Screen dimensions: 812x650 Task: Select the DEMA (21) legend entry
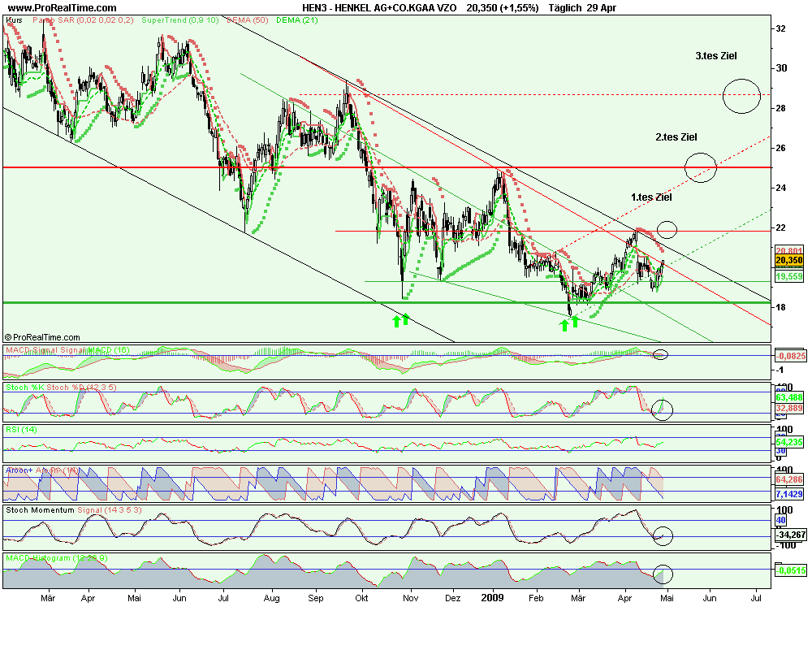coord(296,20)
